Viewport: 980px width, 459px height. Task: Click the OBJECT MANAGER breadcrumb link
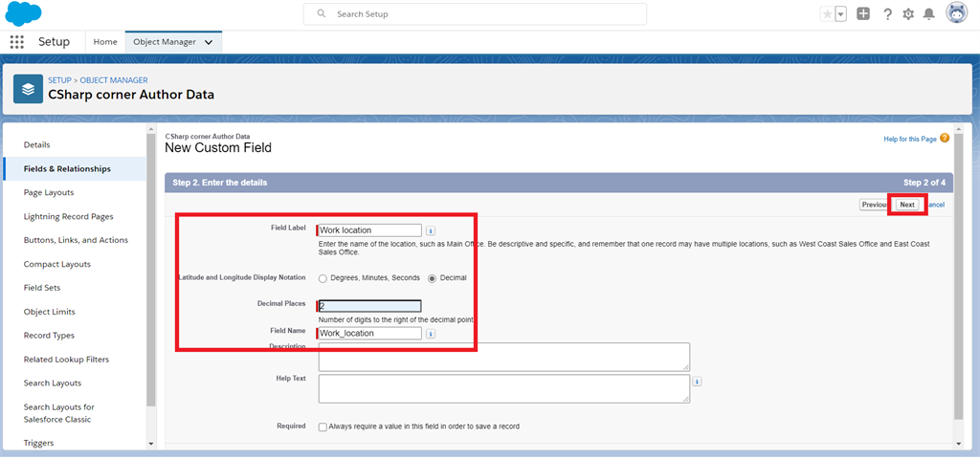(x=114, y=80)
